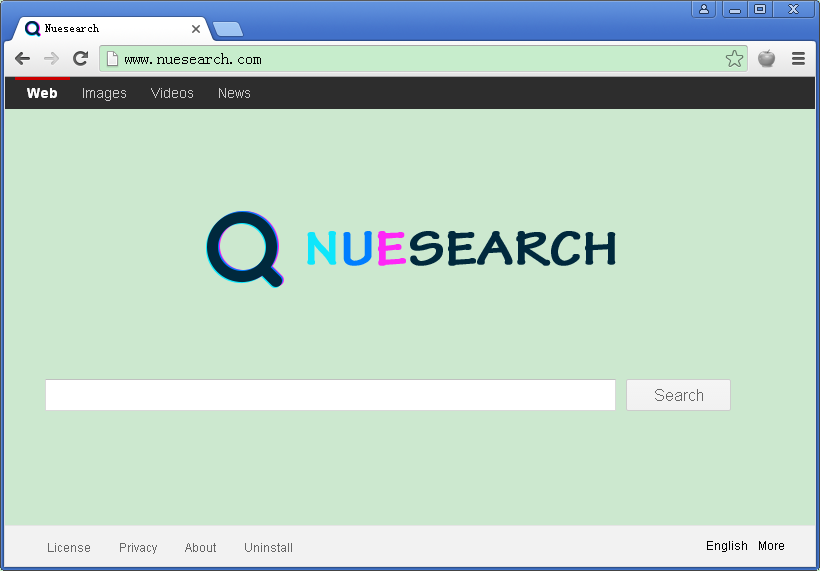This screenshot has height=571, width=820.
Task: Click the Search button
Action: (678, 395)
